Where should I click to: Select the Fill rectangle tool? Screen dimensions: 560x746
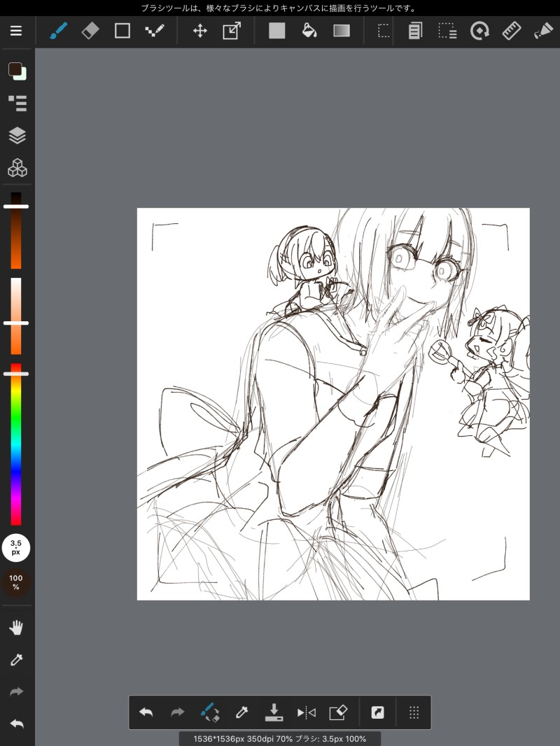pos(277,31)
